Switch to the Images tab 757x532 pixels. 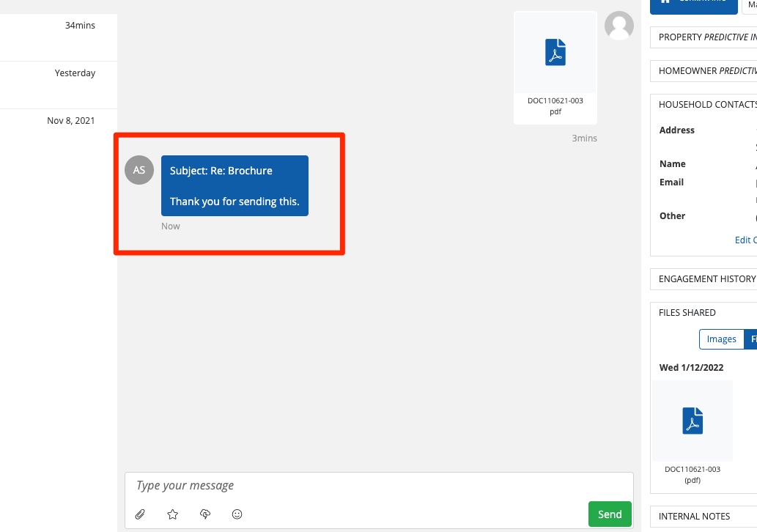tap(721, 339)
